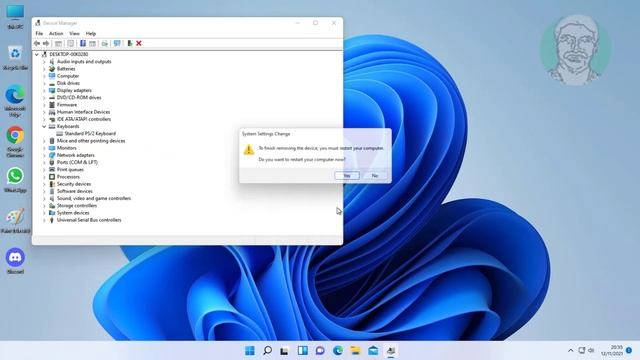Screen dimensions: 640x360
Task: Expand the Universal Serial Bus controllers arrow
Action: point(44,220)
